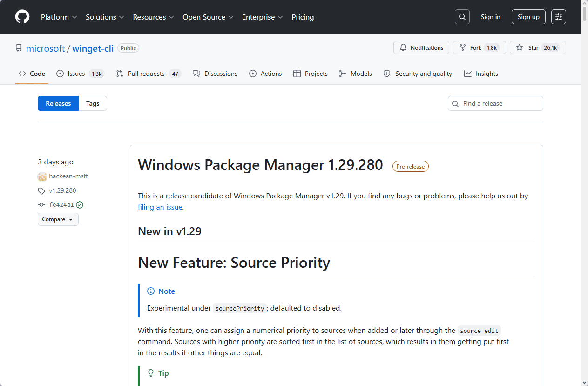This screenshot has height=386, width=588.
Task: Click the scrollbar down arrow
Action: (x=585, y=382)
